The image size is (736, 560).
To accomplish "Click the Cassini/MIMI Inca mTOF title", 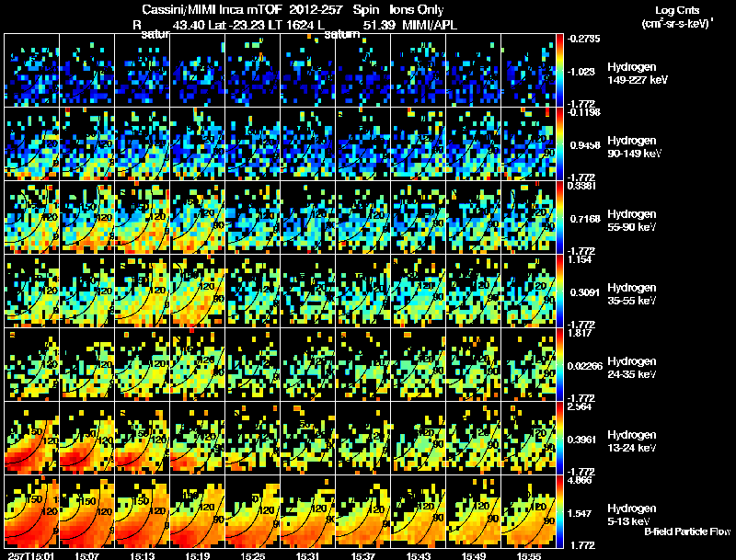I will coord(212,9).
